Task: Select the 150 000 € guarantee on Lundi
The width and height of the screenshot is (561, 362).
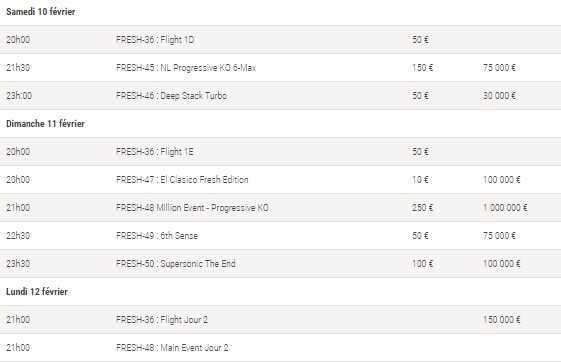Action: (x=501, y=320)
